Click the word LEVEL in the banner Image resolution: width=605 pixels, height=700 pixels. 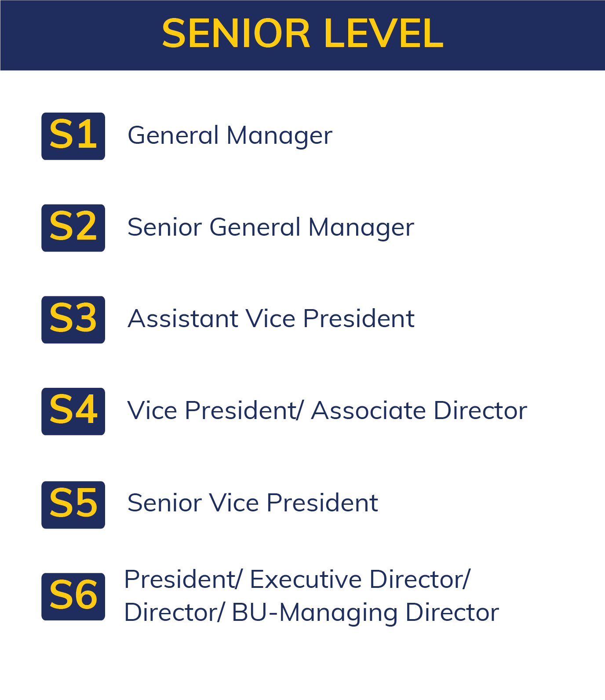(384, 34)
